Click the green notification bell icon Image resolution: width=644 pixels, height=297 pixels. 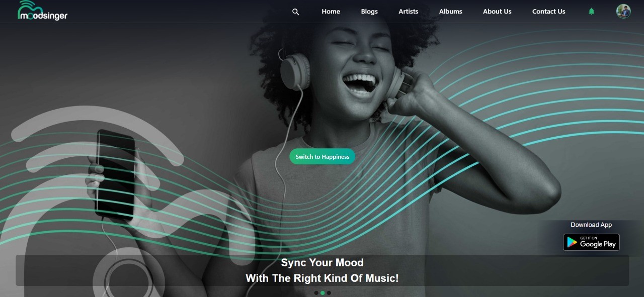[592, 12]
